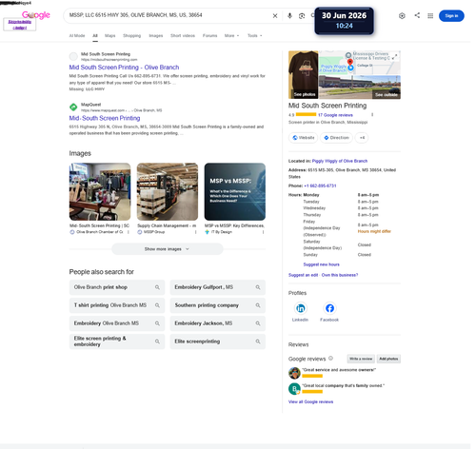Select the All results tab
Screen dimensions: 476x449
click(95, 36)
